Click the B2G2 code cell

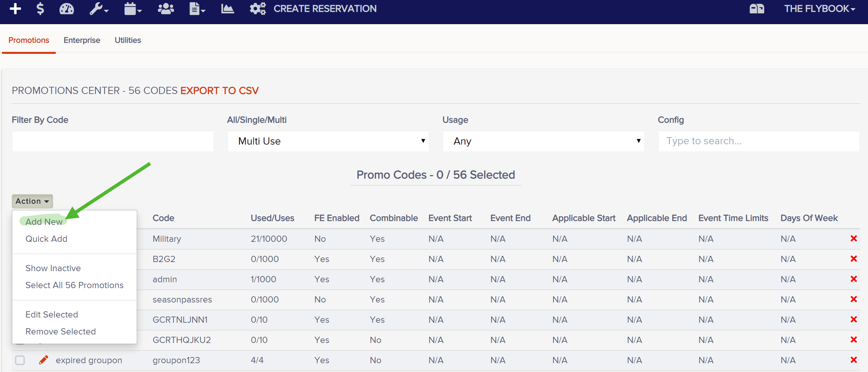point(164,259)
